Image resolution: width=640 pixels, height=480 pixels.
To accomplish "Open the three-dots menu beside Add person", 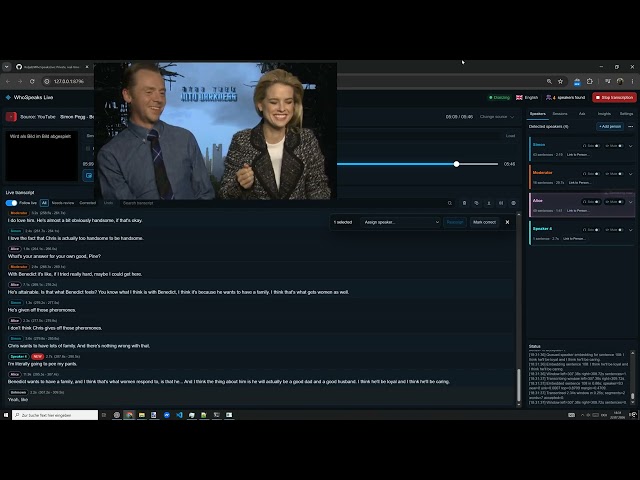I will click(x=631, y=127).
